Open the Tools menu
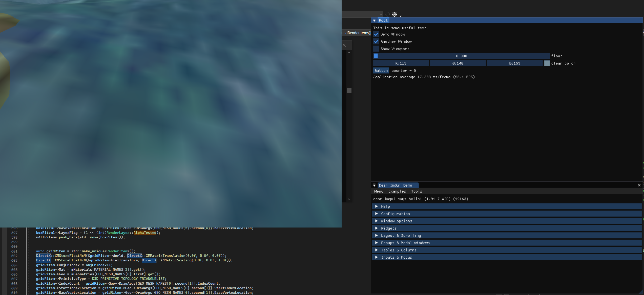The image size is (644, 295). 416,191
